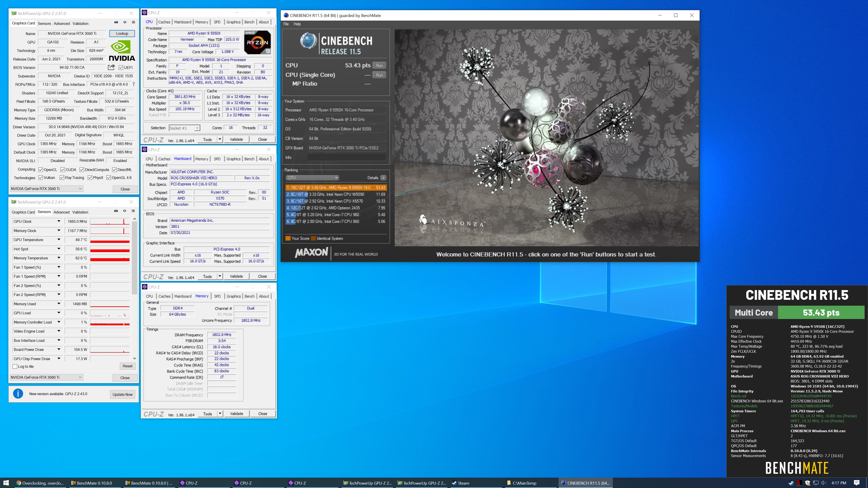
Task: Open Steam taskbar button
Action: pos(476,483)
